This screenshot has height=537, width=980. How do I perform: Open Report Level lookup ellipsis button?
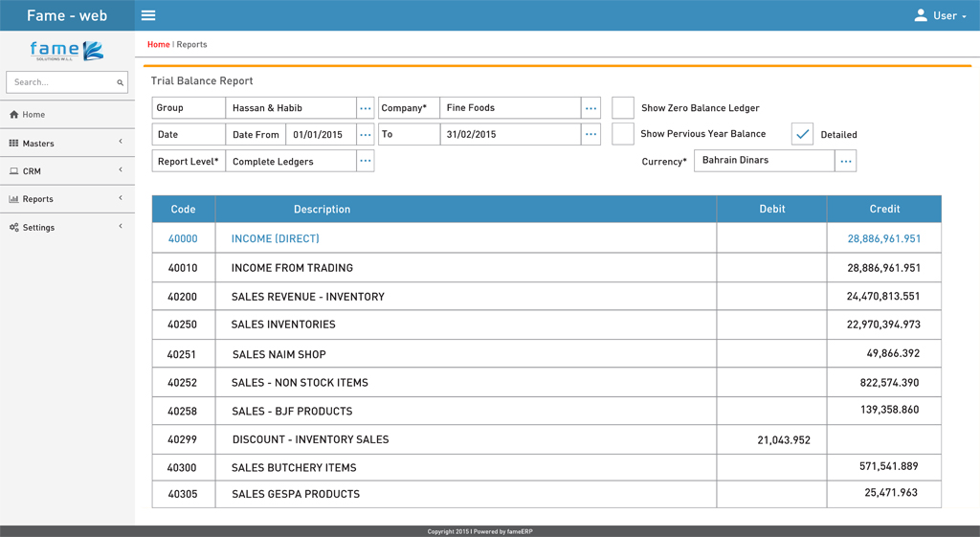pos(366,161)
